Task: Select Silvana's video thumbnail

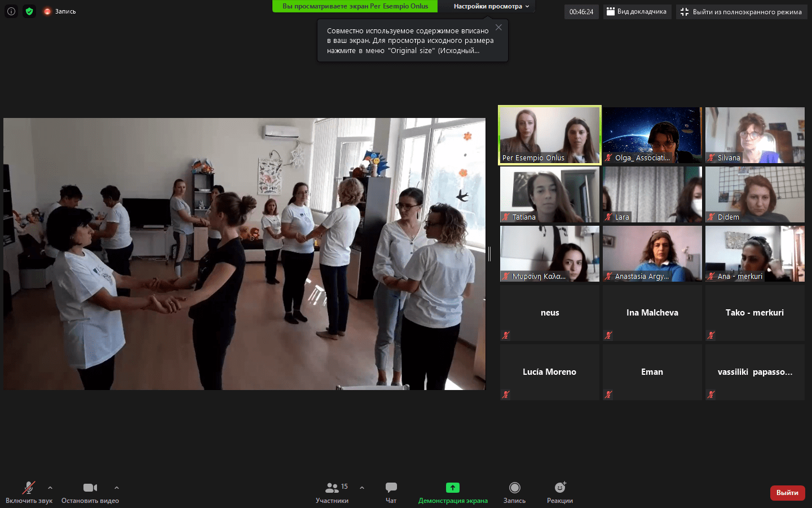Action: pyautogui.click(x=754, y=135)
